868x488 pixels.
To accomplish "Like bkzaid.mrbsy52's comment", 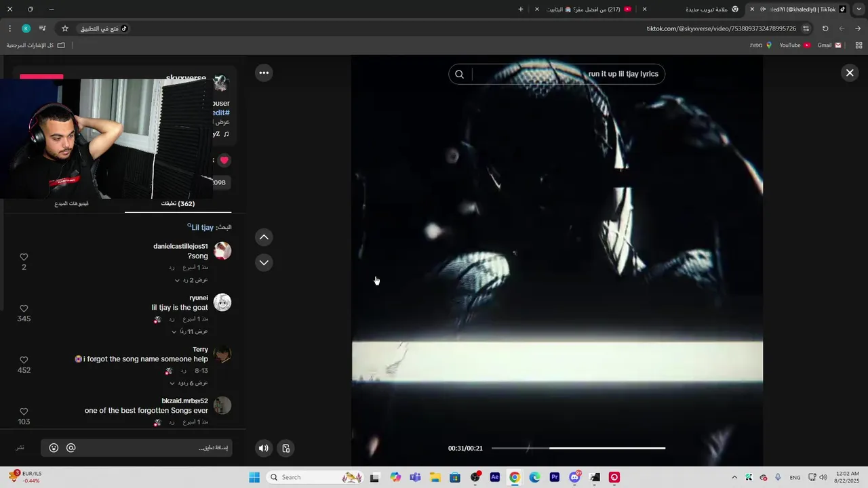I will (24, 411).
